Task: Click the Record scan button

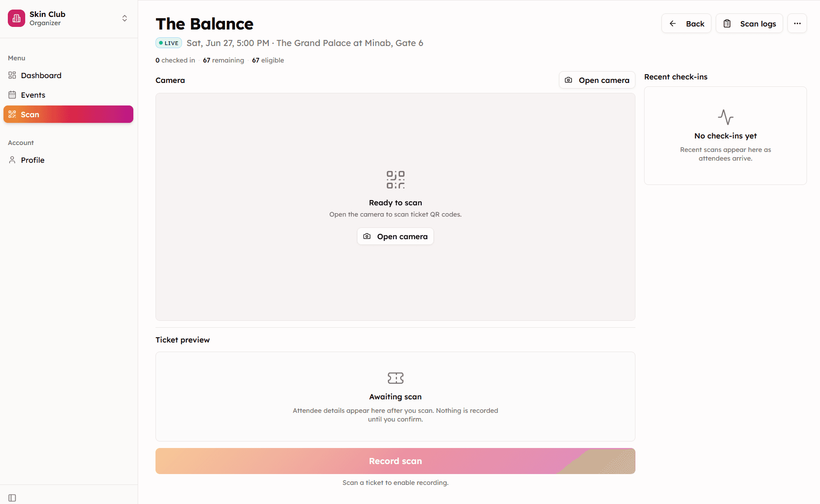Action: pos(395,461)
